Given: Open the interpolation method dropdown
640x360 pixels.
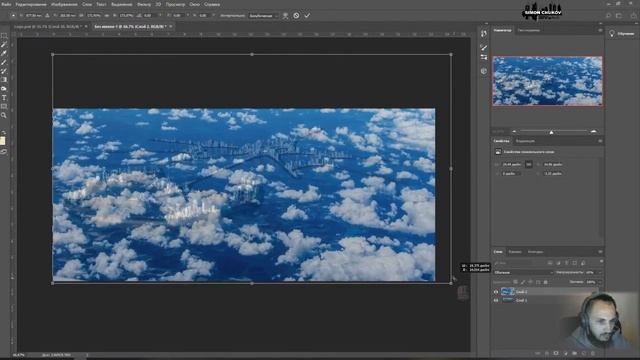Looking at the screenshot, I should 263,16.
